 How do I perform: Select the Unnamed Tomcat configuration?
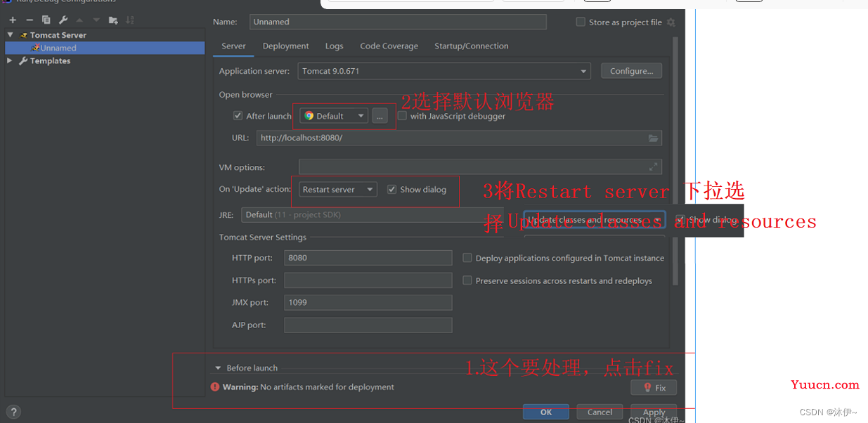[x=105, y=48]
